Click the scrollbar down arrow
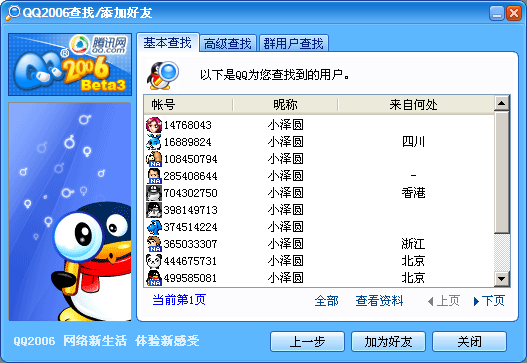 [501, 279]
